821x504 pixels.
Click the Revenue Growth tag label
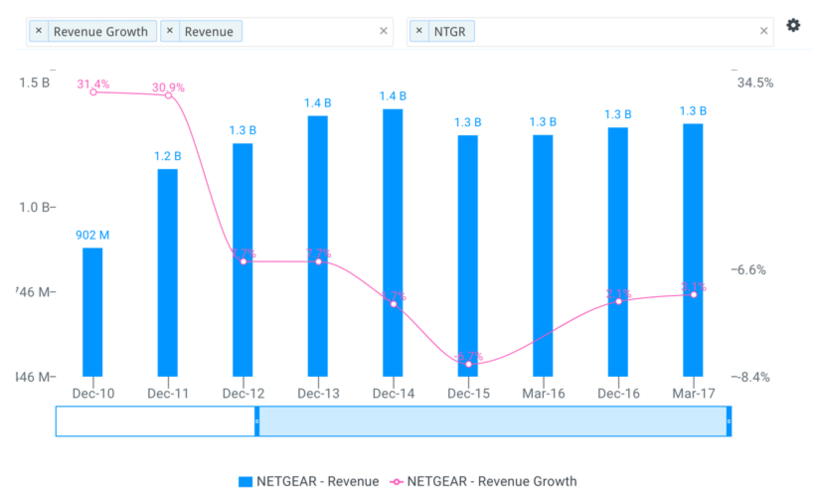pyautogui.click(x=101, y=31)
